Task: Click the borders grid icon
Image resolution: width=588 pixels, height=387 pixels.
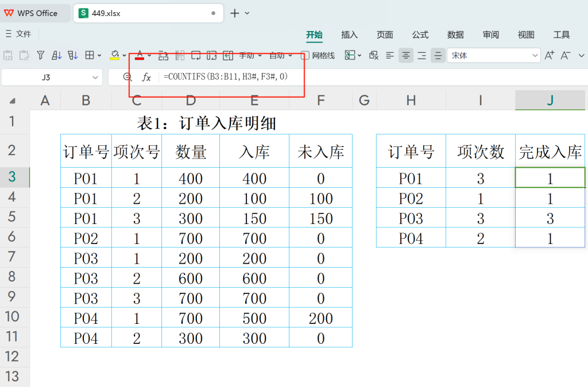Action: [x=89, y=56]
